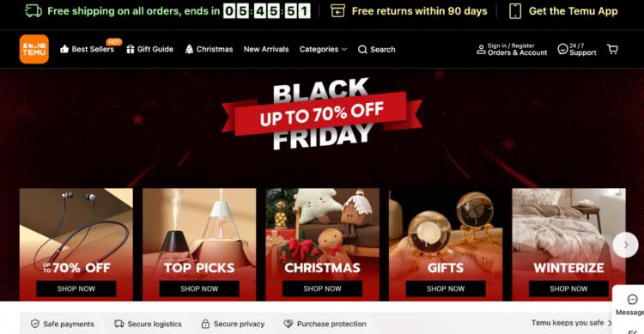Screen dimensions: 644x334
Task: Open the 24/7 Support headset icon
Action: pos(562,49)
